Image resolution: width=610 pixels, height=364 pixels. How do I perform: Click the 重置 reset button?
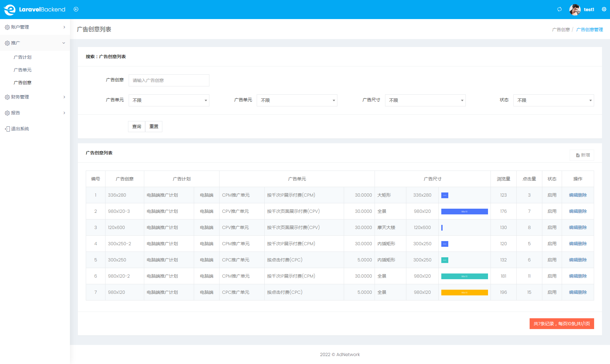point(154,126)
